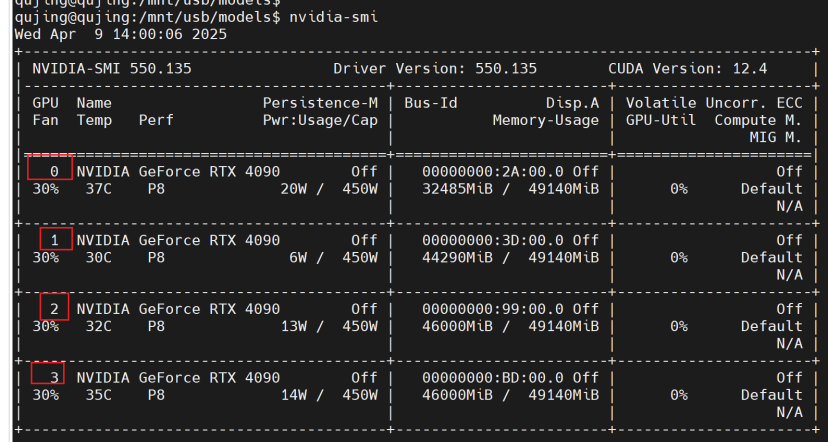Select the MIG M. column header
This screenshot has width=828, height=442.
[x=776, y=138]
